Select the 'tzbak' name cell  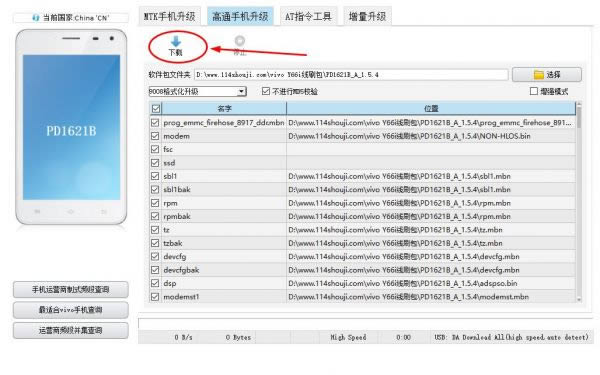[224, 243]
